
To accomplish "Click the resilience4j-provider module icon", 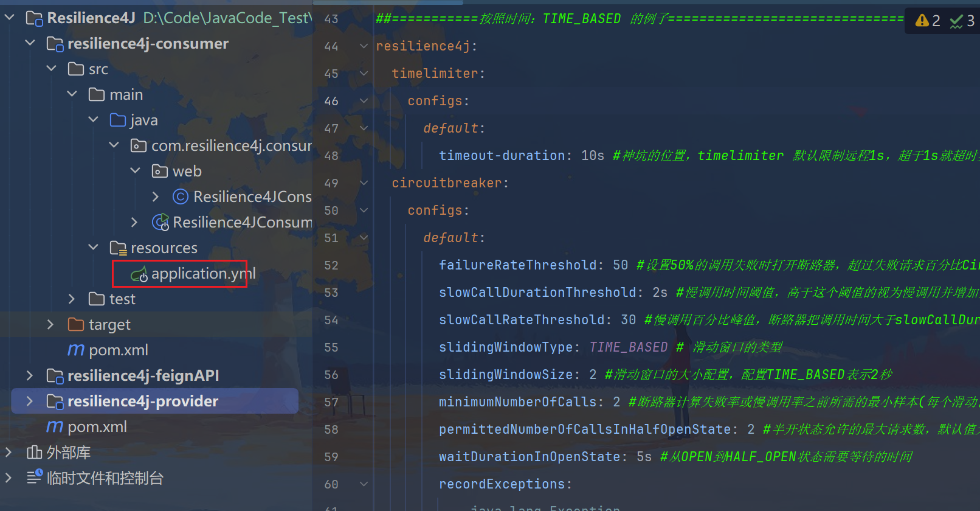I will click(55, 401).
